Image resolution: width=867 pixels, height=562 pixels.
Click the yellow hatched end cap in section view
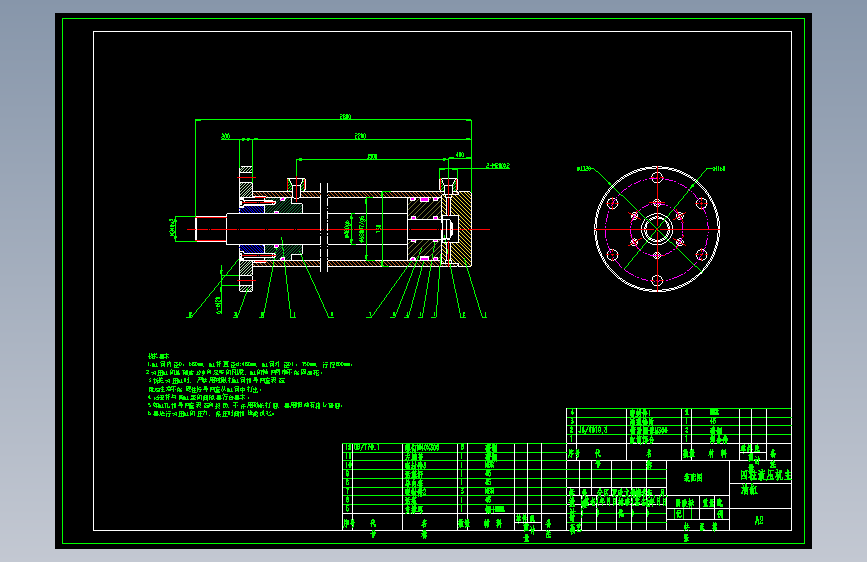pos(462,229)
